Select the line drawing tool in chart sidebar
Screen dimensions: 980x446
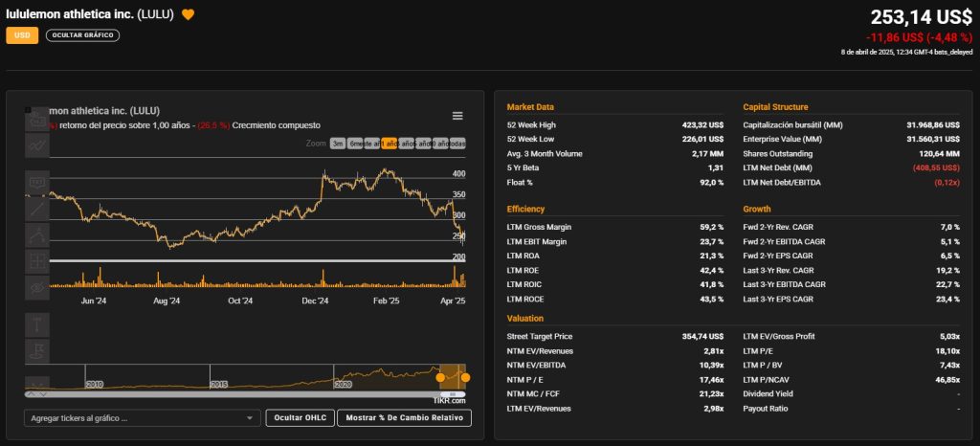pyautogui.click(x=37, y=207)
